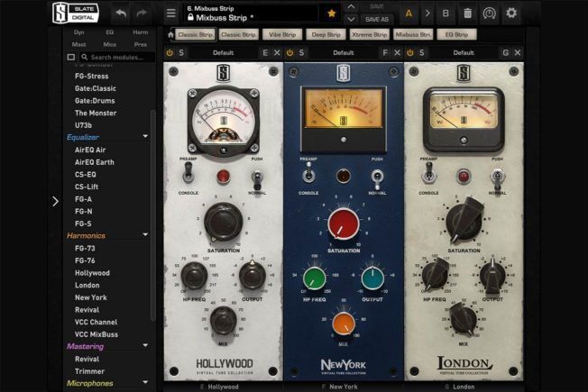Image resolution: width=588 pixels, height=392 pixels.
Task: Open the Hollywood Default preset dropdown
Action: pos(223,53)
